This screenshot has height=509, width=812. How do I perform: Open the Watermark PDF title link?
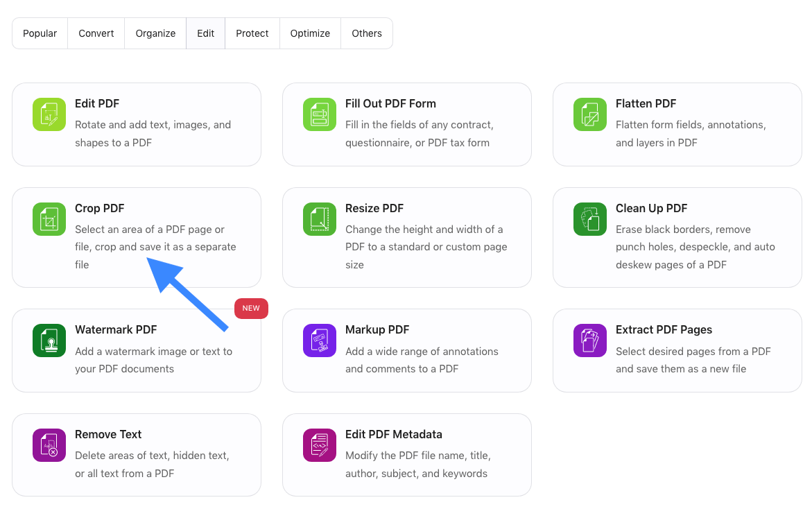[x=116, y=330]
